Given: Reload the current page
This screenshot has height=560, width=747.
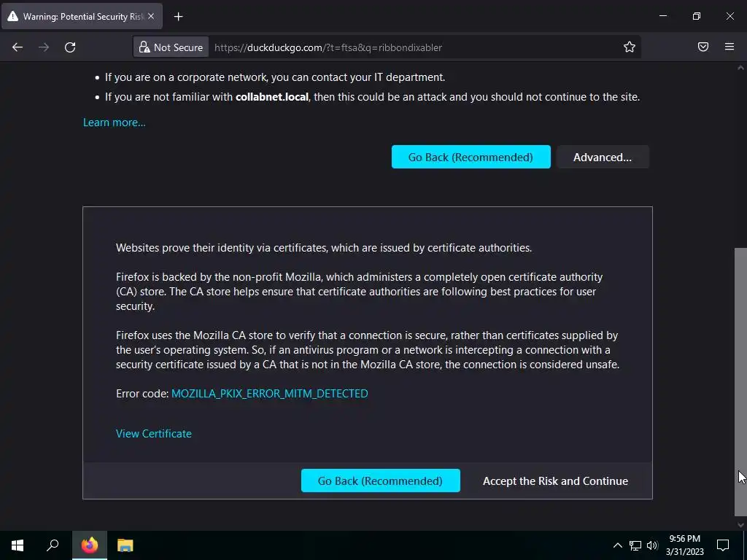Looking at the screenshot, I should point(70,47).
